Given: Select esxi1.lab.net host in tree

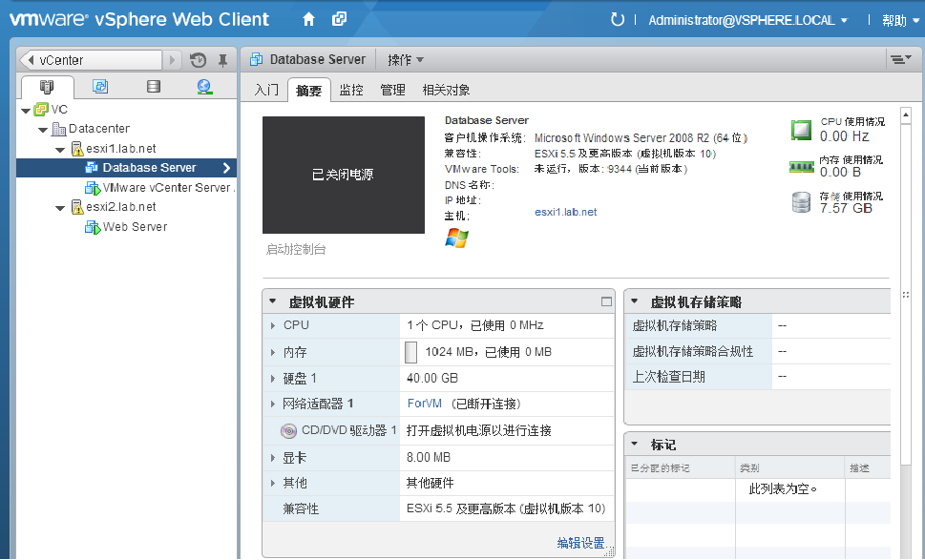Looking at the screenshot, I should click(121, 149).
